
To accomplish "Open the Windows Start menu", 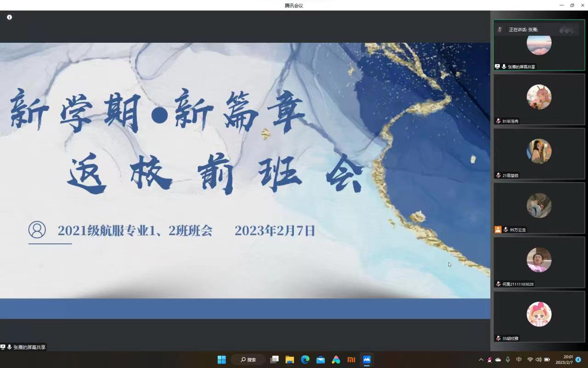I will pyautogui.click(x=221, y=360).
